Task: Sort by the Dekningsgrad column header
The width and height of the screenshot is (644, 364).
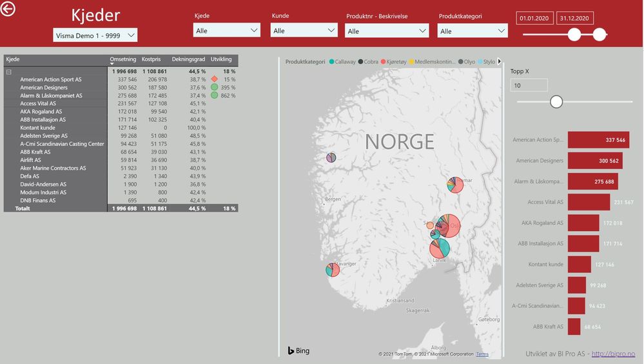Action: point(188,59)
